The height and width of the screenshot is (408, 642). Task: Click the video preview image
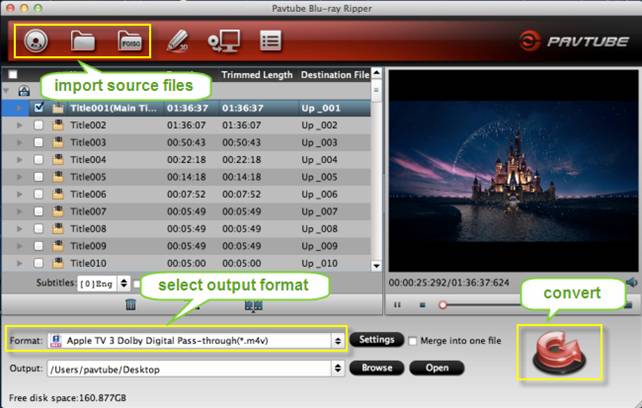pyautogui.click(x=513, y=170)
